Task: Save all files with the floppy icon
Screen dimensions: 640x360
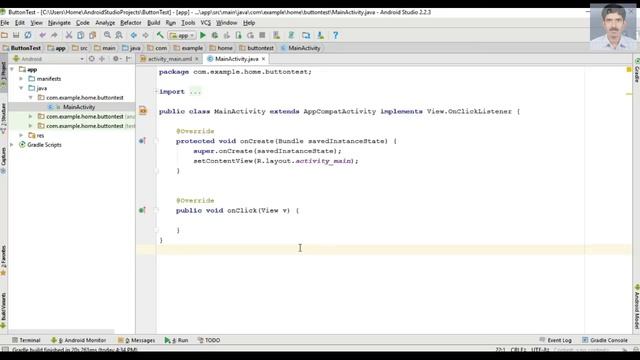Action: [x=16, y=36]
